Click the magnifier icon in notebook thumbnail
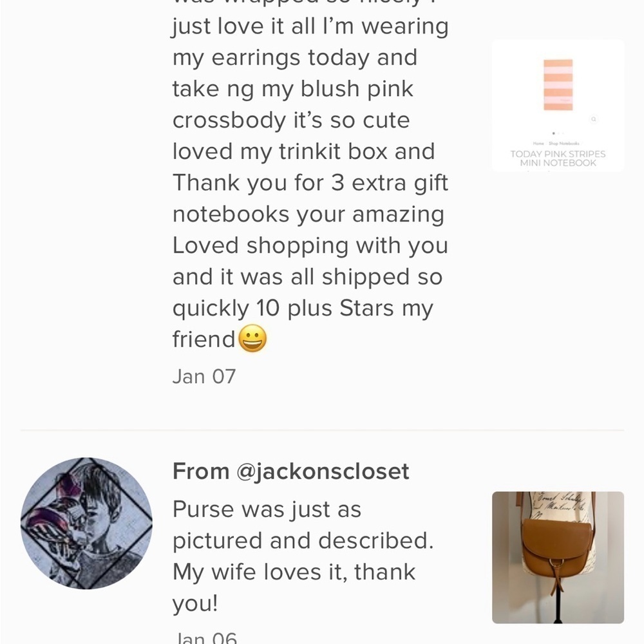The image size is (644, 644). [594, 120]
